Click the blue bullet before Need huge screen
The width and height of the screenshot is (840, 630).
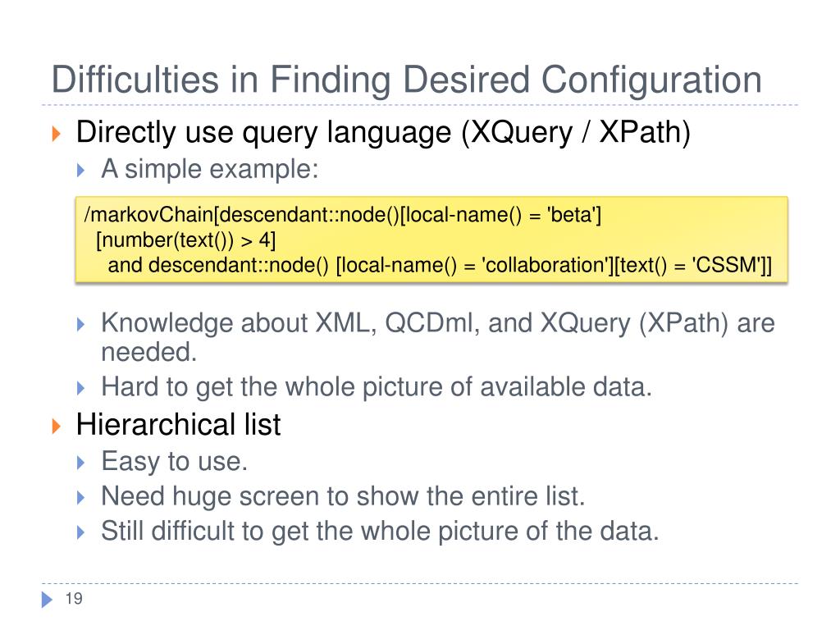pos(81,498)
